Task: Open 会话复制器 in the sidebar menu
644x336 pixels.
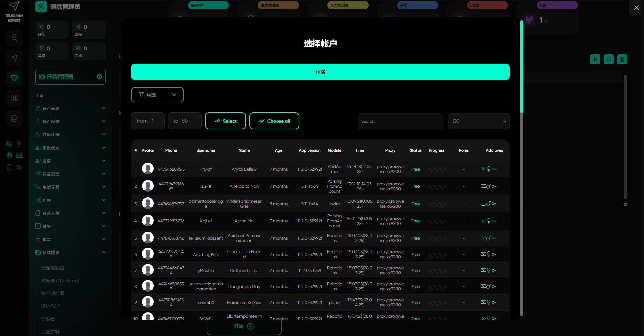Action: (x=53, y=268)
